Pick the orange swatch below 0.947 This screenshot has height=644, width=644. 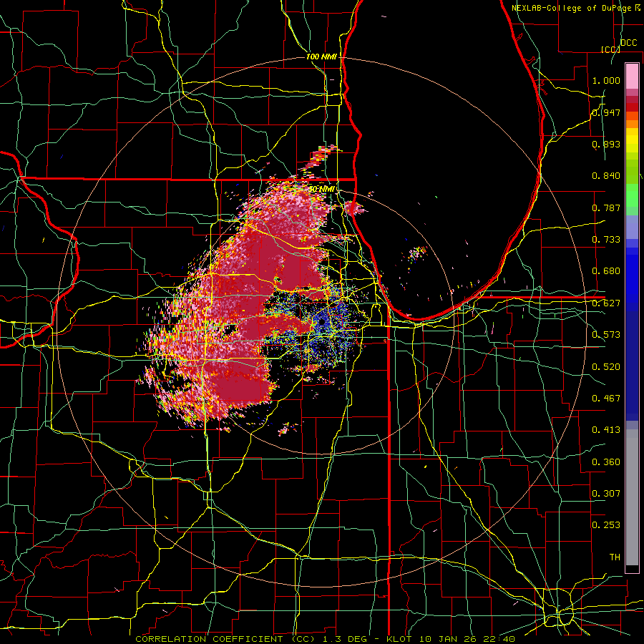point(632,124)
